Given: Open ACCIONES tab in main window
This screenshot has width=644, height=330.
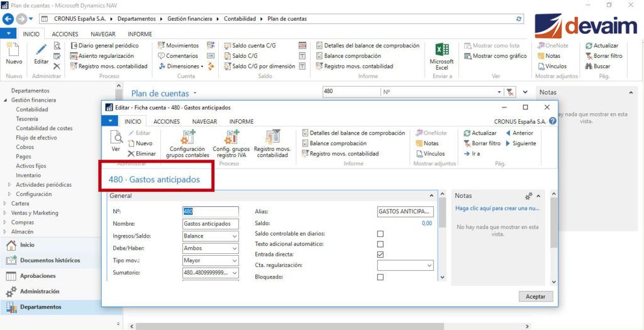Looking at the screenshot, I should pyautogui.click(x=65, y=34).
